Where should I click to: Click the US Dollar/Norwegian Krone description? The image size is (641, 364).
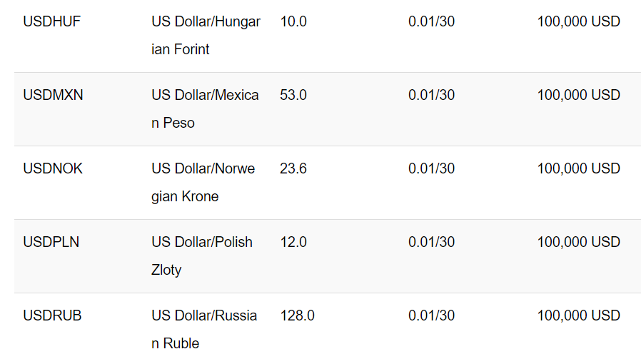(203, 183)
